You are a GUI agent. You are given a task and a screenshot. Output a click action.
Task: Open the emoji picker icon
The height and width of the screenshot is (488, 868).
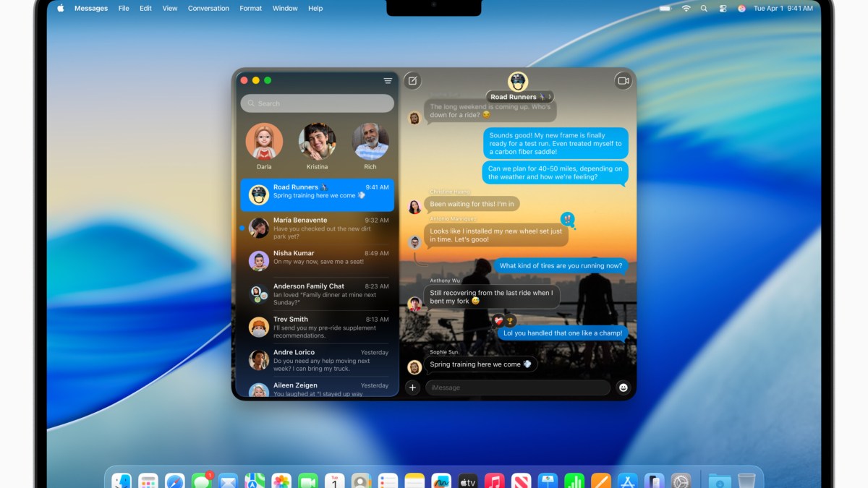point(623,388)
